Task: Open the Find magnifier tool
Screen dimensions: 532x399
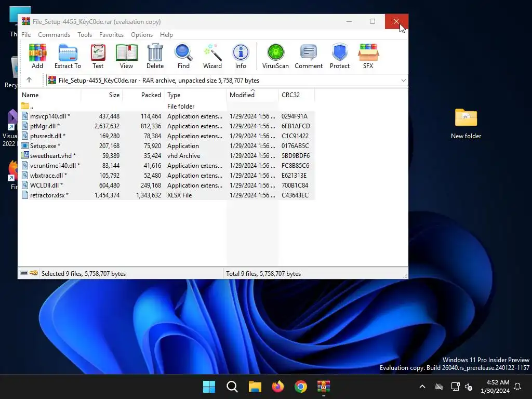Action: [x=183, y=56]
